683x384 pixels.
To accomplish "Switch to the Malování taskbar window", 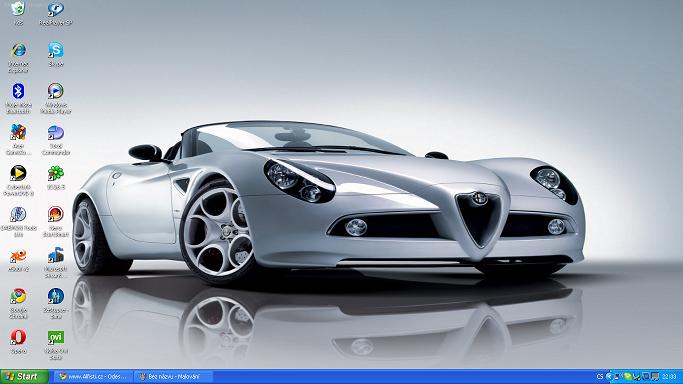I will pyautogui.click(x=173, y=377).
